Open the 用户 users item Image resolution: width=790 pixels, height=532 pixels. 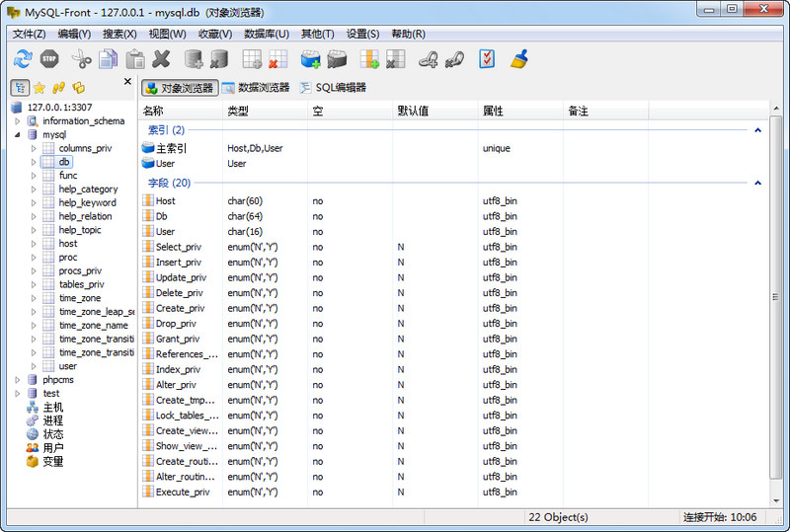pyautogui.click(x=53, y=448)
